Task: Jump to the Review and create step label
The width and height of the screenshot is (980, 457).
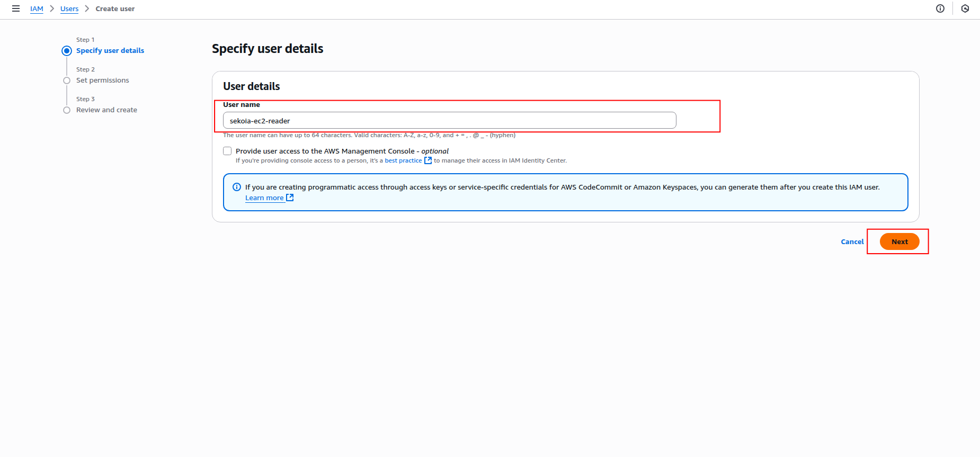Action: click(106, 110)
